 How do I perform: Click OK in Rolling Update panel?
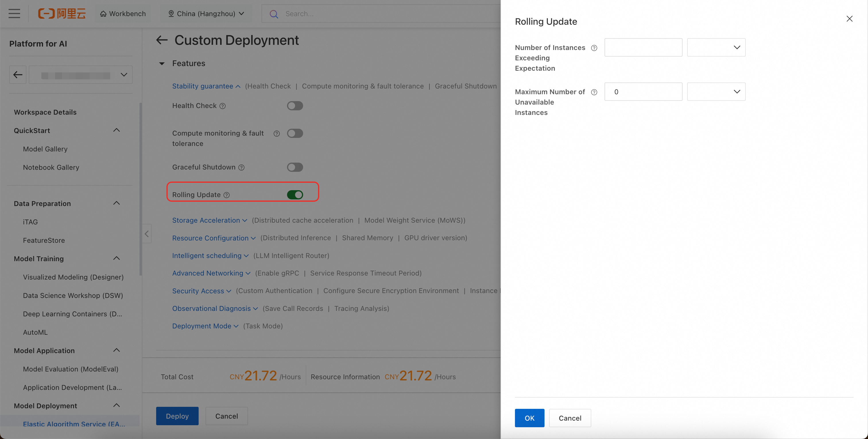(529, 418)
